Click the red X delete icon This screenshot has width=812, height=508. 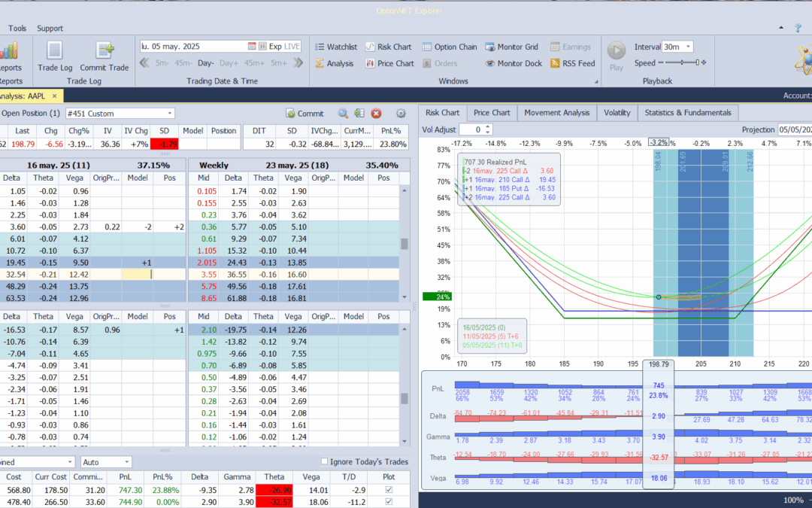tap(376, 114)
